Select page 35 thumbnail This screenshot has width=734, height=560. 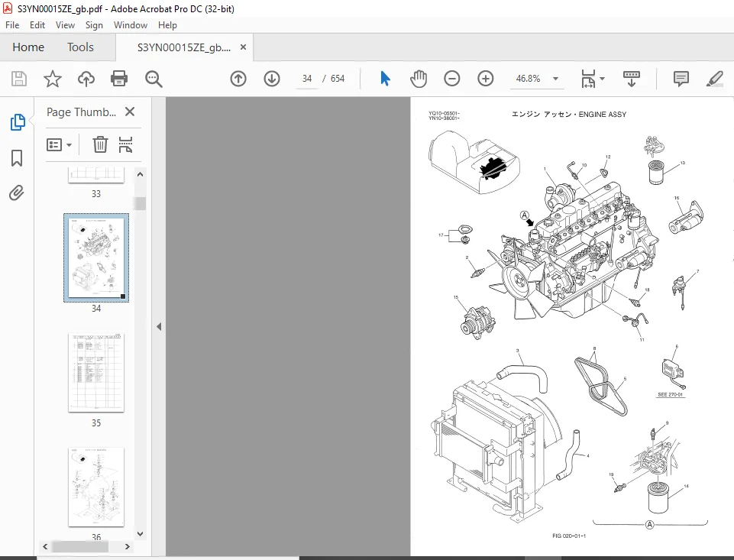96,372
